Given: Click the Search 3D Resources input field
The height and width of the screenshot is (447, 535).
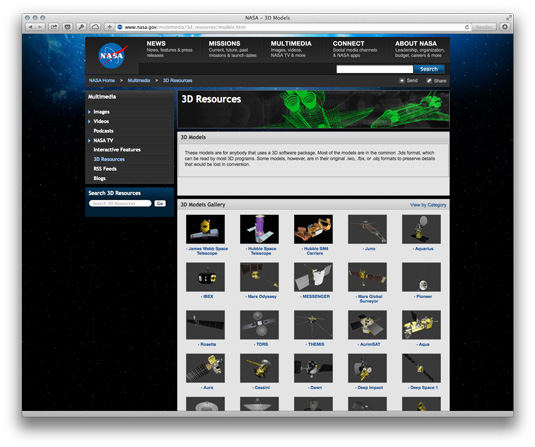Looking at the screenshot, I should click(x=120, y=203).
